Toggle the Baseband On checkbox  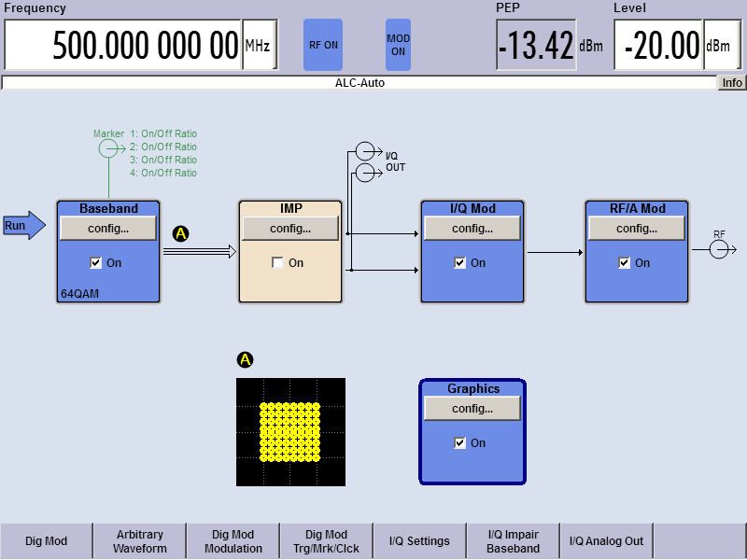(96, 263)
